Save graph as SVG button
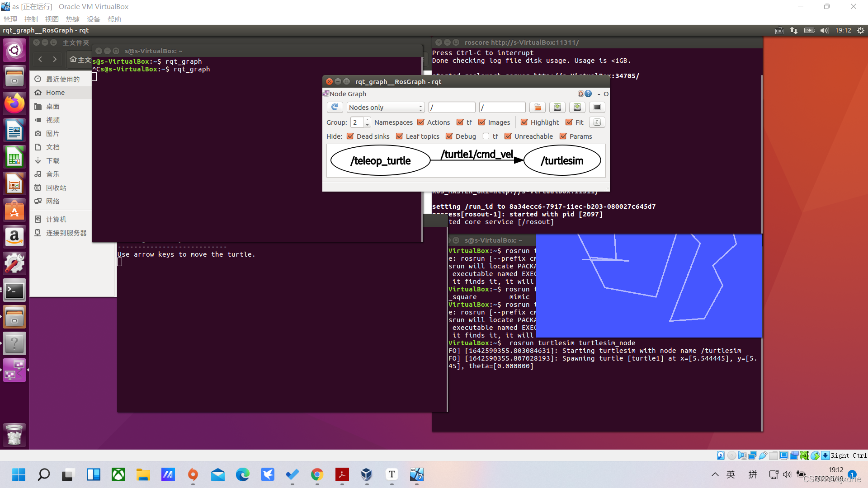 click(577, 107)
